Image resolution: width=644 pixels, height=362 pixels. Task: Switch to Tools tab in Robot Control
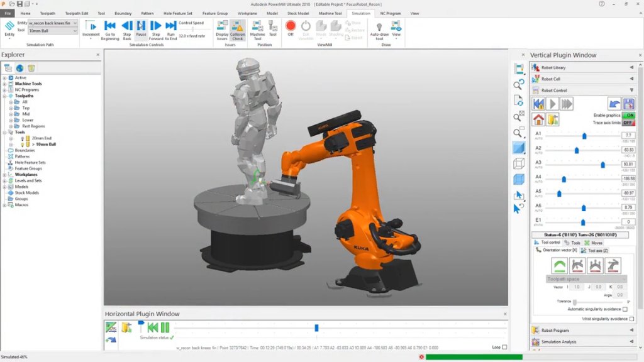(572, 243)
